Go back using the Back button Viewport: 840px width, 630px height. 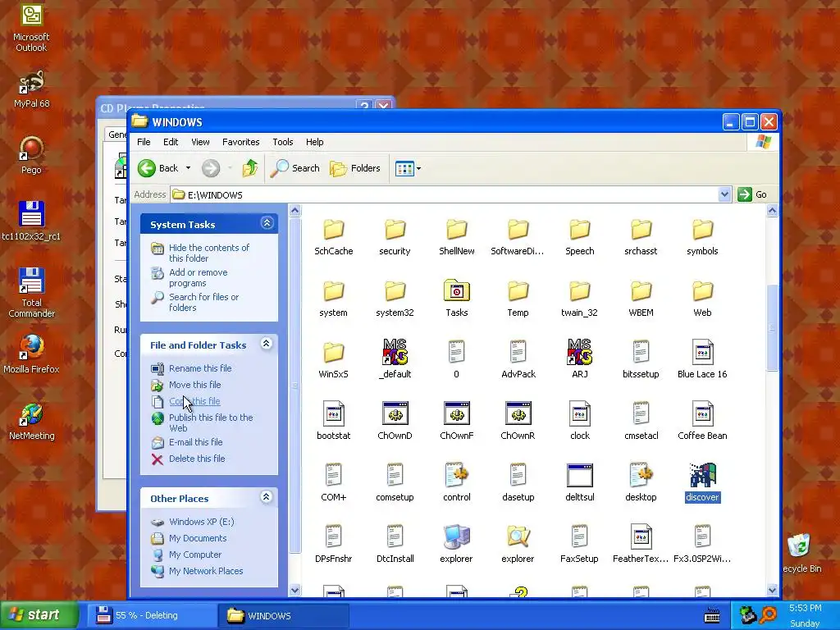click(157, 168)
